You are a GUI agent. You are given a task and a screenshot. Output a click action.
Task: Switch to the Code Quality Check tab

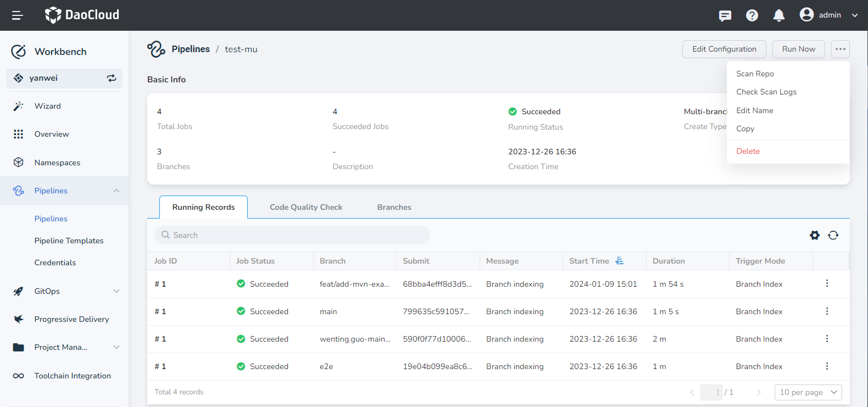[305, 207]
